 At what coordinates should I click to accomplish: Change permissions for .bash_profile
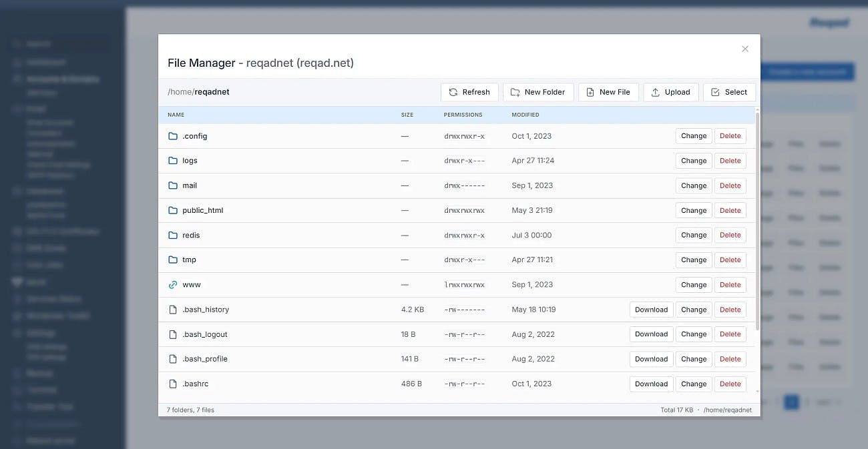pos(694,359)
